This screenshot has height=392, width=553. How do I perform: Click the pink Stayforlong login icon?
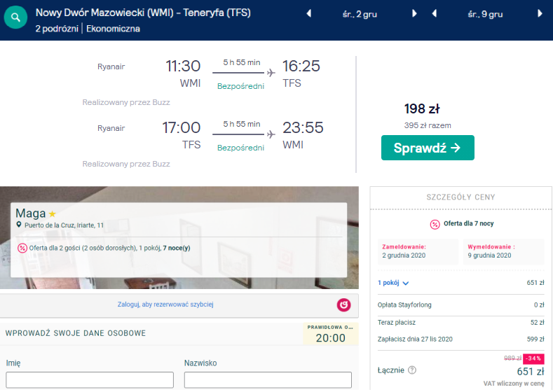coord(343,305)
